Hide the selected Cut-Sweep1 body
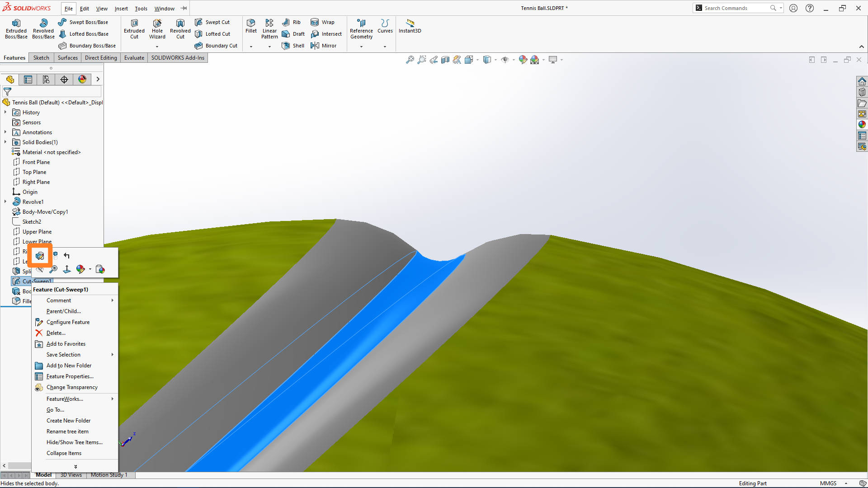Viewport: 868px width, 488px height. [40, 269]
